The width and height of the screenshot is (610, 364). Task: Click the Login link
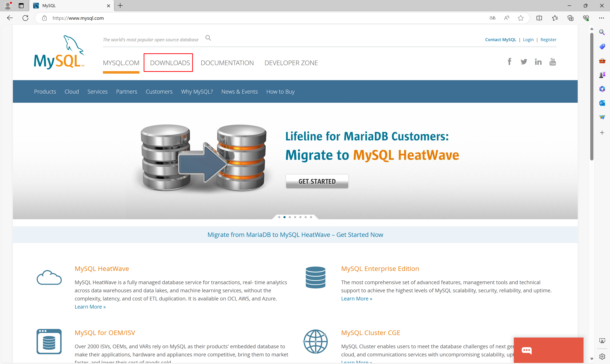pyautogui.click(x=528, y=40)
